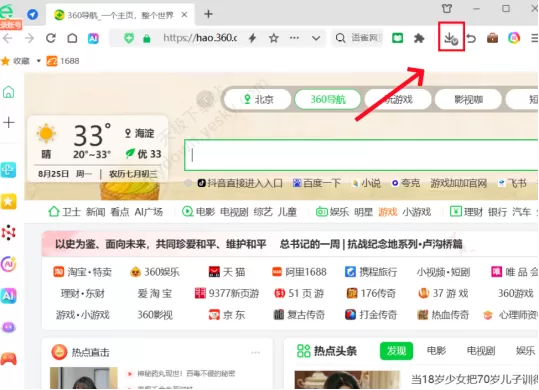The width and height of the screenshot is (539, 390).
Task: Switch to 电视剧 tab in 热点头条
Action: pos(481,351)
